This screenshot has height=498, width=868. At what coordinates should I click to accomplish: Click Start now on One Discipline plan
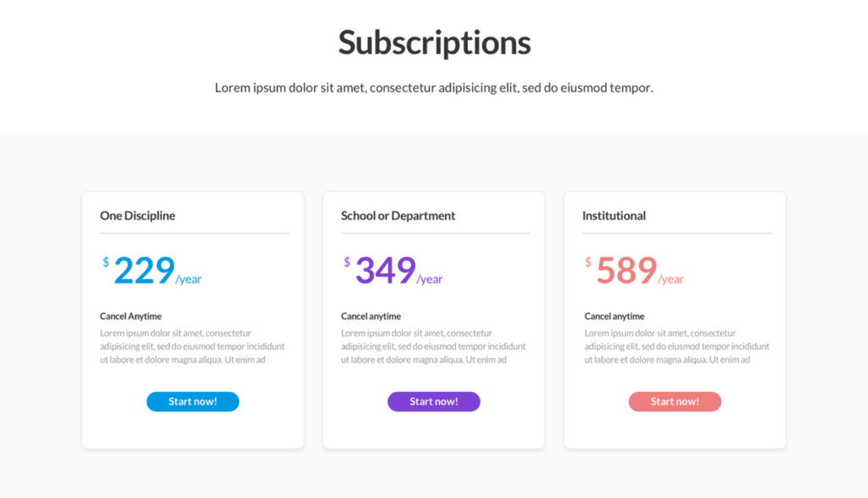pos(192,401)
